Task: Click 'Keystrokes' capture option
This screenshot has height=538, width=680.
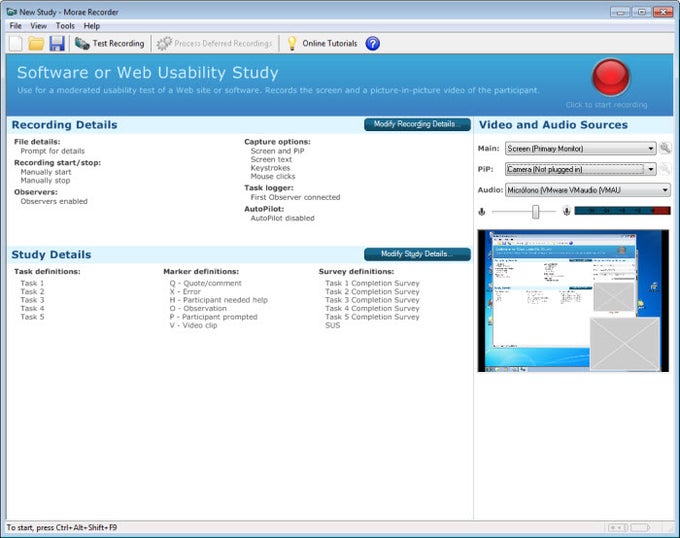Action: coord(270,168)
